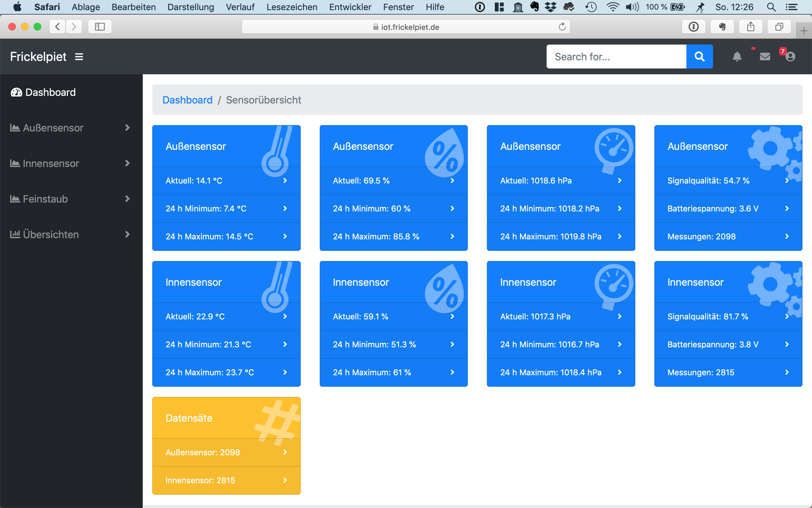Open Innensensor 24 h Minimum: 51.3 %

click(x=394, y=344)
